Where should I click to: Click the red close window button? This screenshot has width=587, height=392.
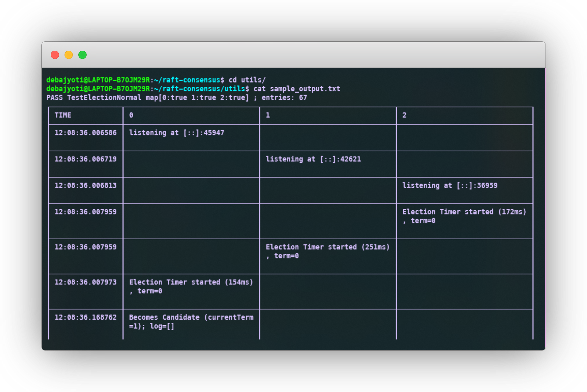click(x=55, y=55)
